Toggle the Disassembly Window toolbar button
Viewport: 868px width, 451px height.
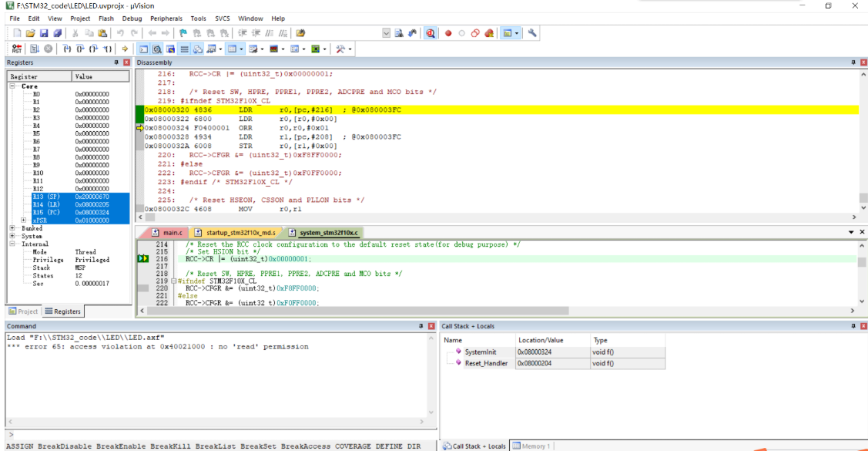[157, 49]
